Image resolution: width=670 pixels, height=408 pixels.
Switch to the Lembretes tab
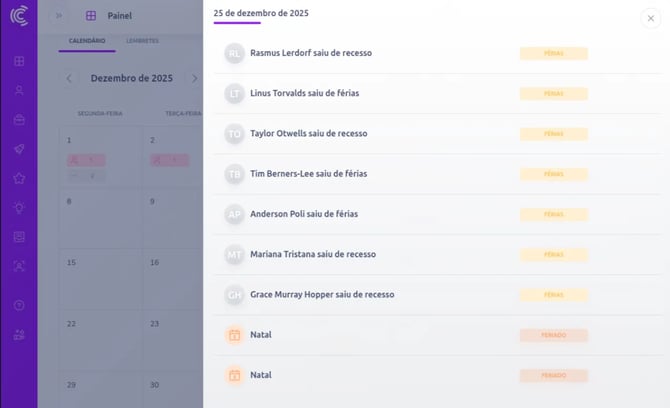pyautogui.click(x=142, y=40)
